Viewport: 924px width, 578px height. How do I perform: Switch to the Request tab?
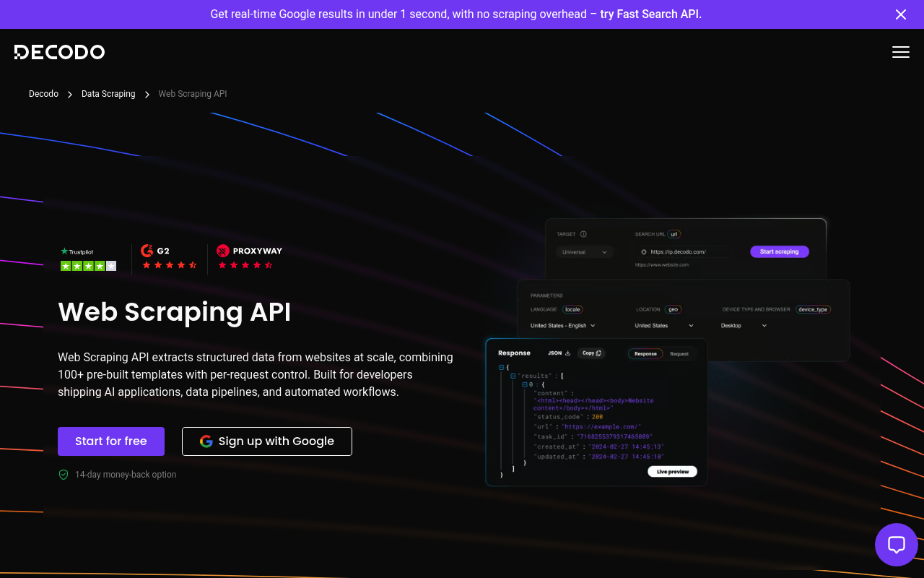[679, 354]
